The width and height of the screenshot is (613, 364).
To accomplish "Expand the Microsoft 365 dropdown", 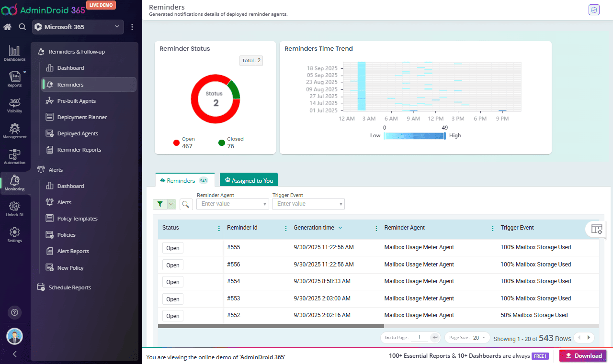I will pos(78,27).
